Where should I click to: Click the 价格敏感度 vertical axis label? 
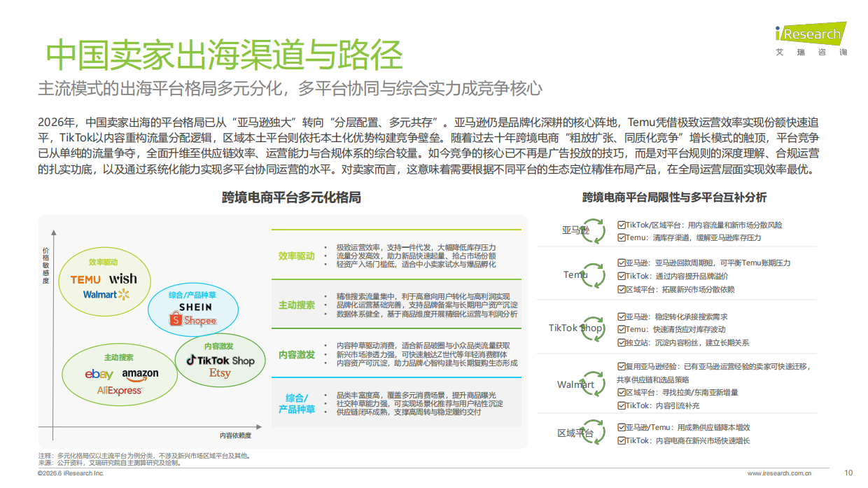coord(46,265)
